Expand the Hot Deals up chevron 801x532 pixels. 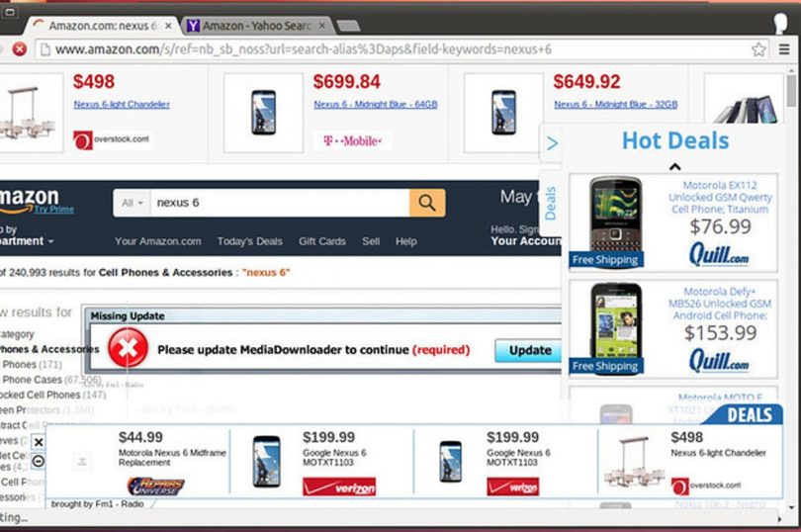click(x=674, y=166)
